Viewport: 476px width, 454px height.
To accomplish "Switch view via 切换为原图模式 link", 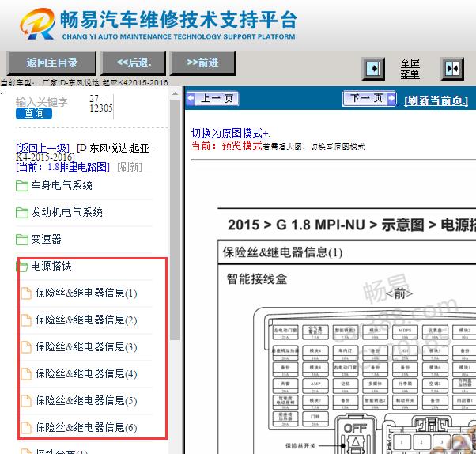I will 230,133.
